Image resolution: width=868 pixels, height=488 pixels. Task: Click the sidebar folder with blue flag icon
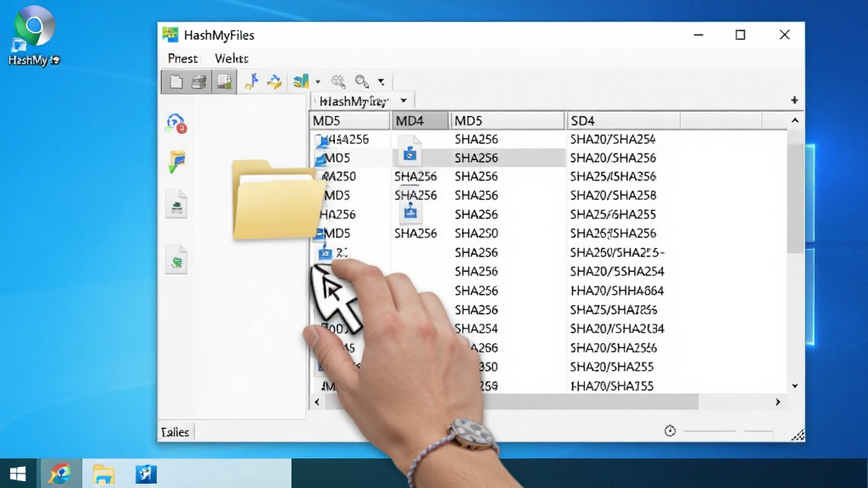tap(176, 162)
